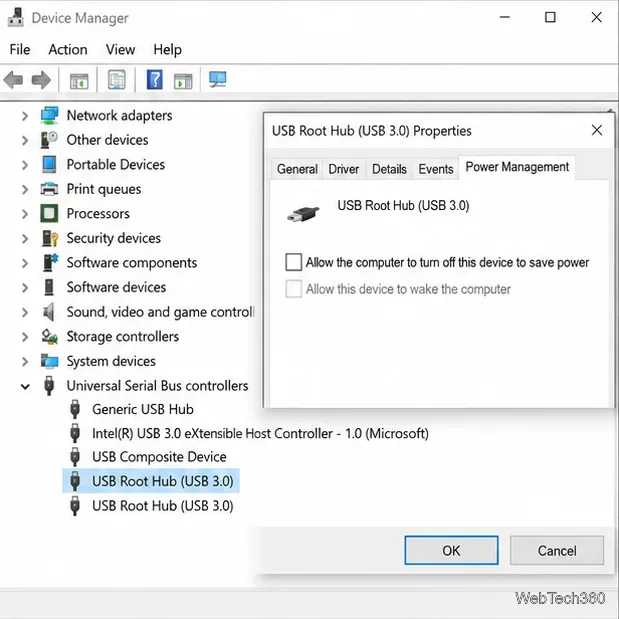This screenshot has width=619, height=619.
Task: Click Scan for hardware changes monitor icon
Action: click(x=218, y=80)
